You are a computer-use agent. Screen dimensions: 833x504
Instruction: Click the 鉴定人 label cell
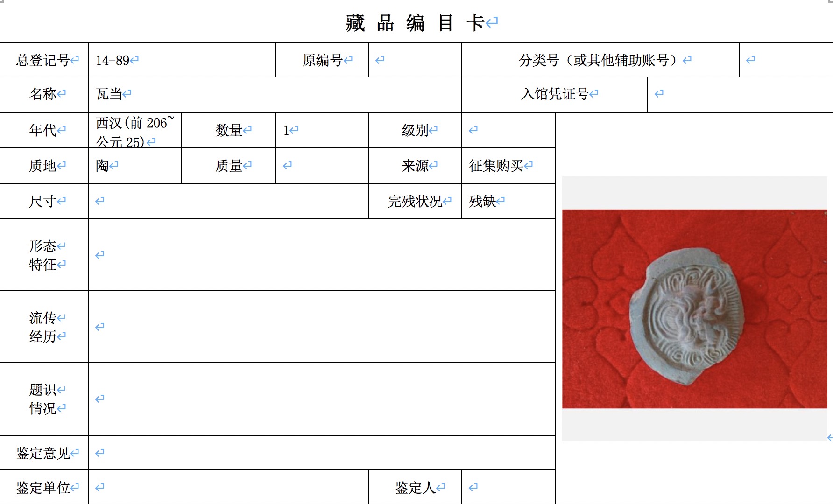click(415, 487)
